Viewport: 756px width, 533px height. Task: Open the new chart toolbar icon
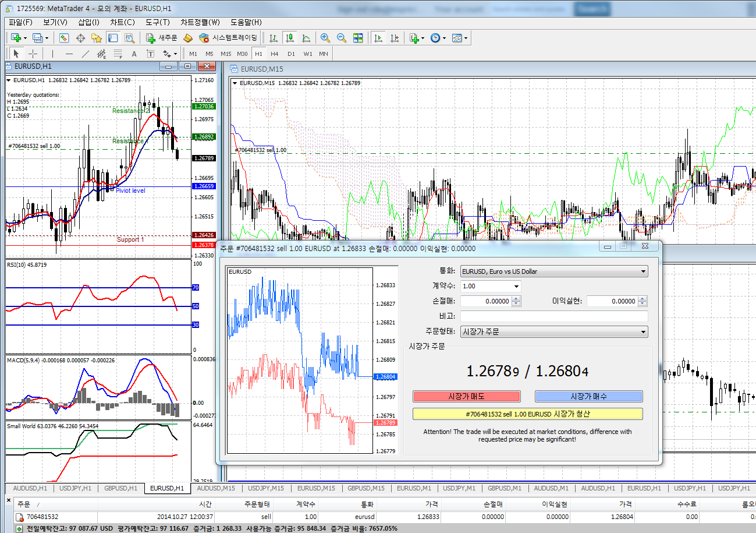tap(16, 38)
